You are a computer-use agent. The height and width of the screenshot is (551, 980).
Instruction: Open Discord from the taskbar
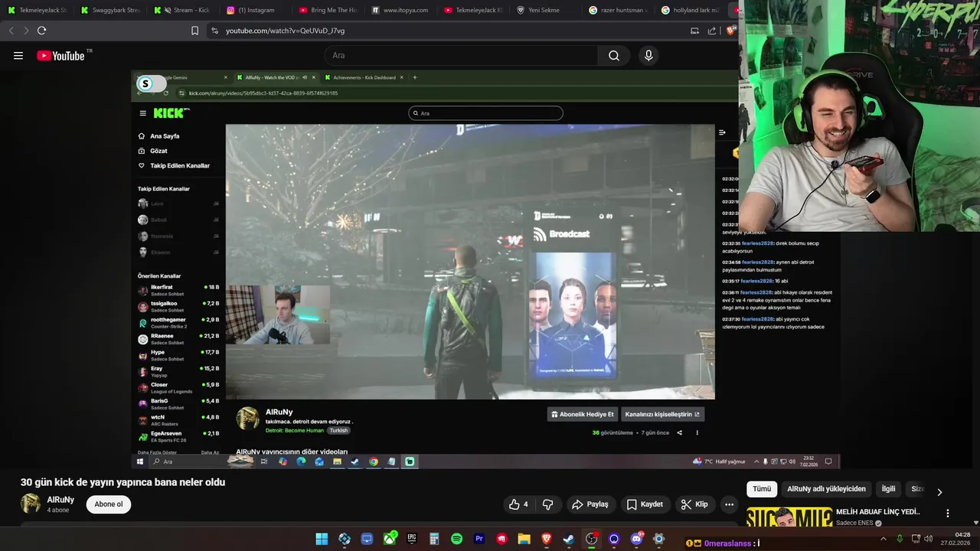[x=636, y=539]
